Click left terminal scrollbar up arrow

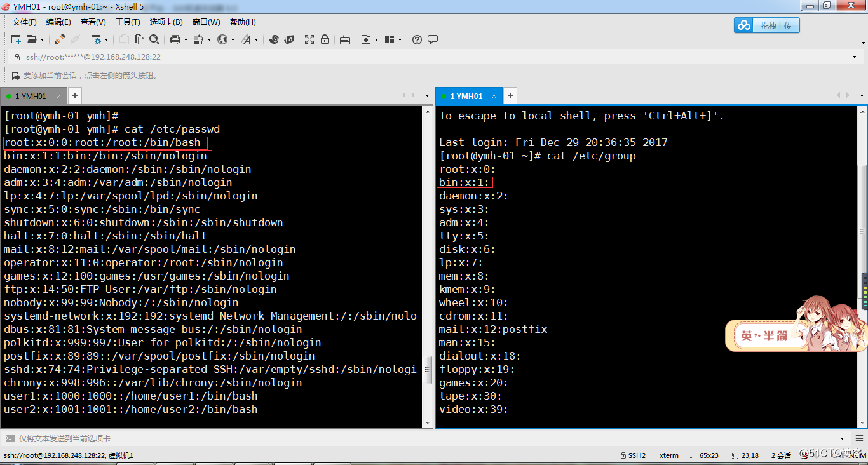pyautogui.click(x=428, y=112)
